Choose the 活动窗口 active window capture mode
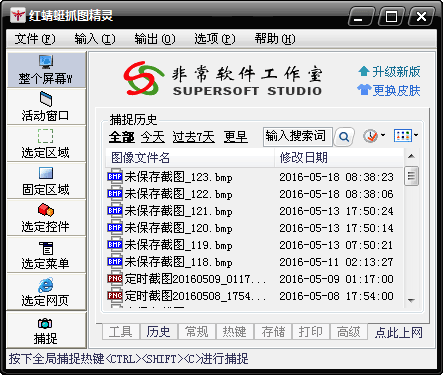Viewport: 443px width, 375px height. point(46,107)
